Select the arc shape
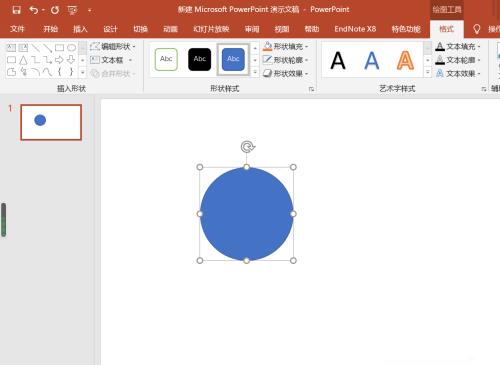This screenshot has width=500, height=365. coord(35,72)
